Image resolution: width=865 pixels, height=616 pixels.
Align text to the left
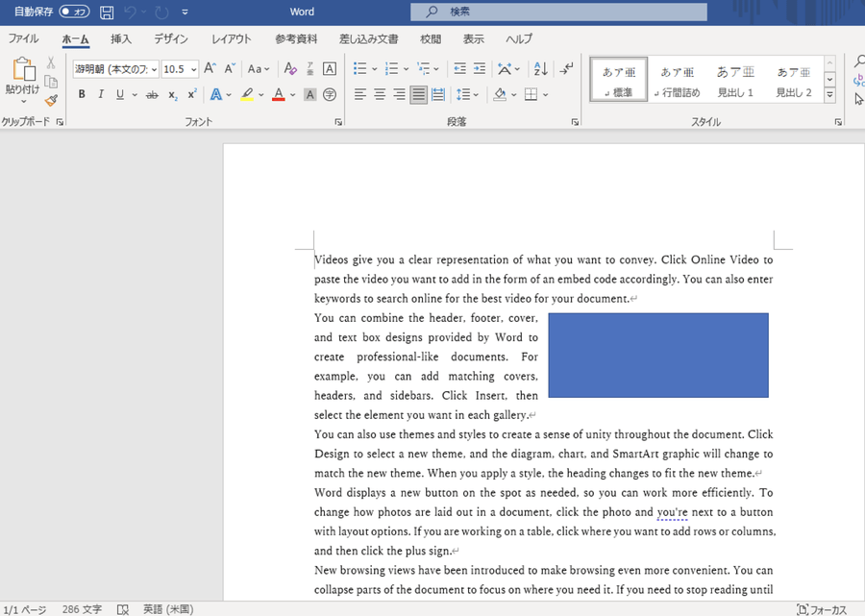360,95
